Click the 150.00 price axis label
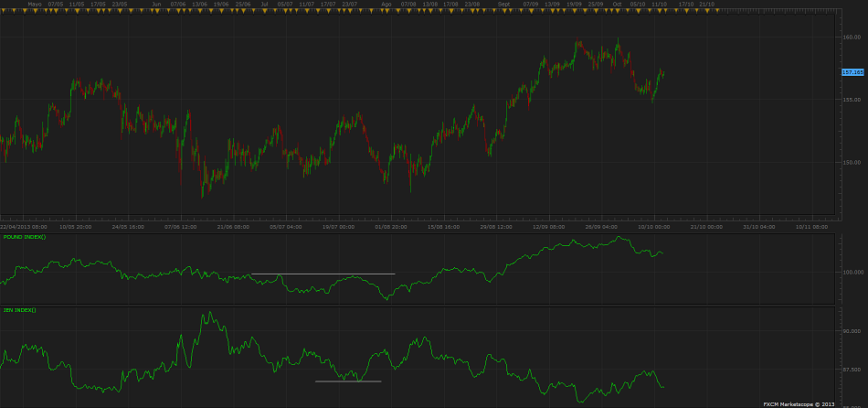This screenshot has width=868, height=408. pos(852,162)
